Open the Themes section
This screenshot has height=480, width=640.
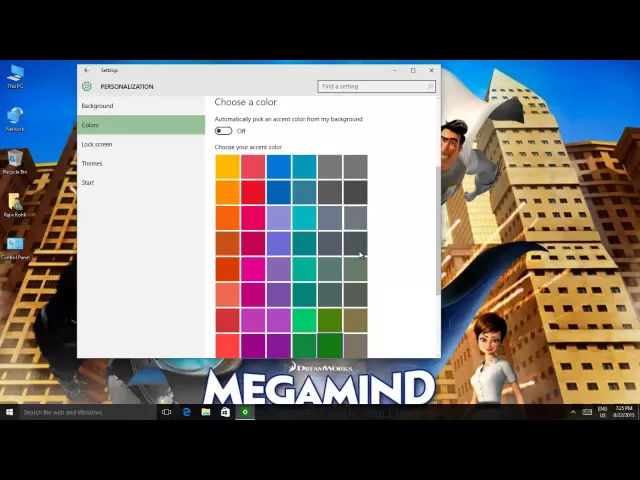coord(141,163)
